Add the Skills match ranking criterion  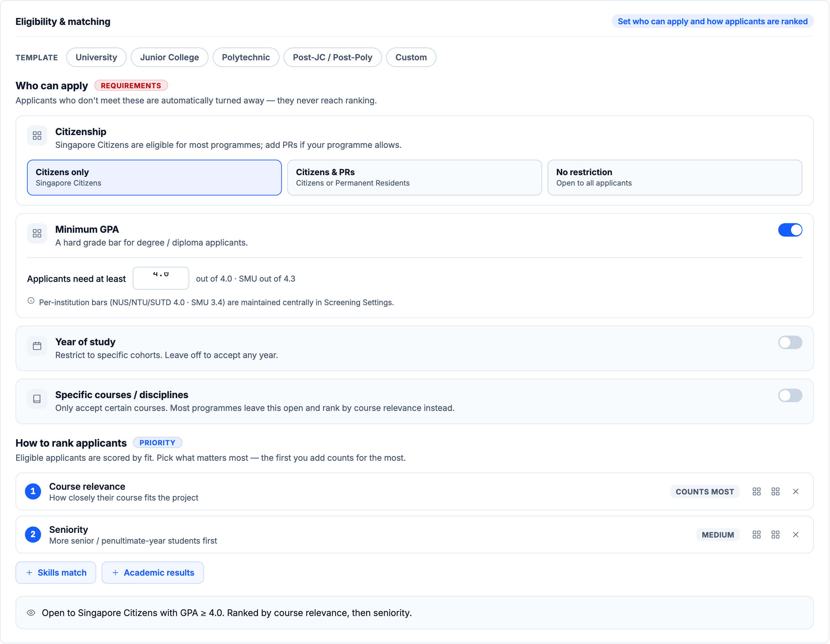coord(56,573)
